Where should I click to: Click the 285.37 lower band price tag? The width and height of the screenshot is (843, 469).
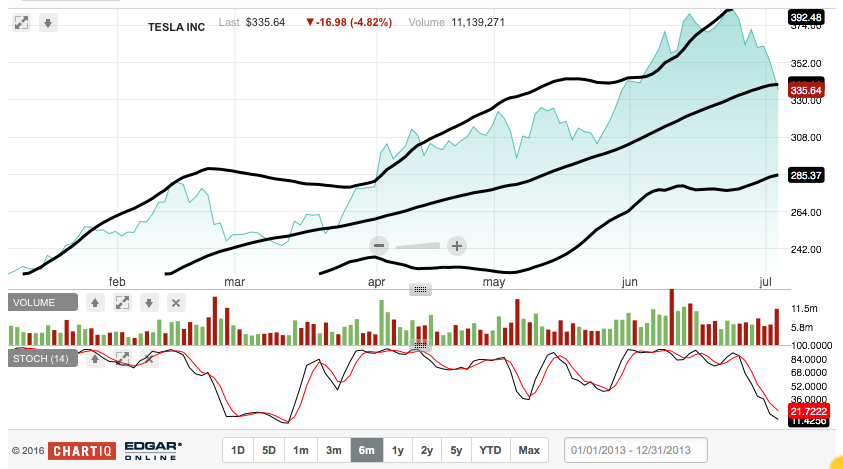(806, 175)
